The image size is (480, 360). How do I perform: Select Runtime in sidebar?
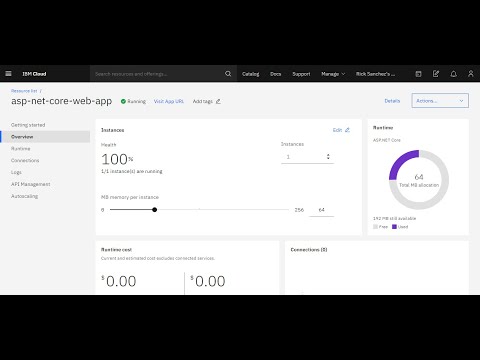21,149
